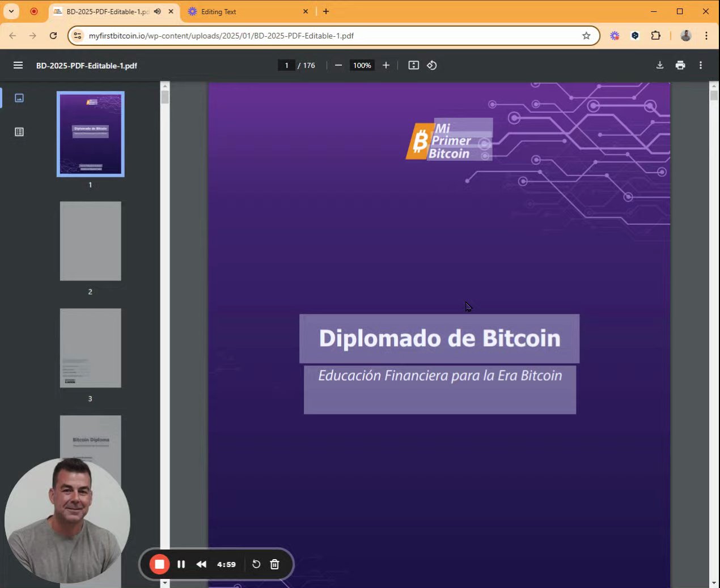Select page 1 thumbnail
720x588 pixels.
pyautogui.click(x=91, y=134)
